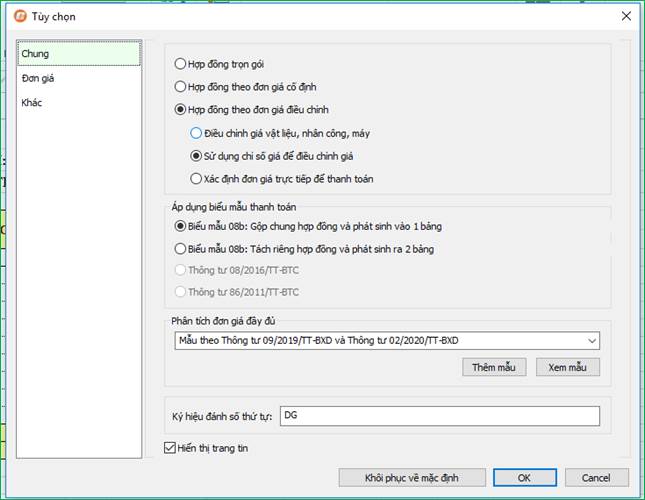The image size is (645, 500).
Task: Select Biểu mẫu 08b Gộp chung option
Action: pos(180,227)
